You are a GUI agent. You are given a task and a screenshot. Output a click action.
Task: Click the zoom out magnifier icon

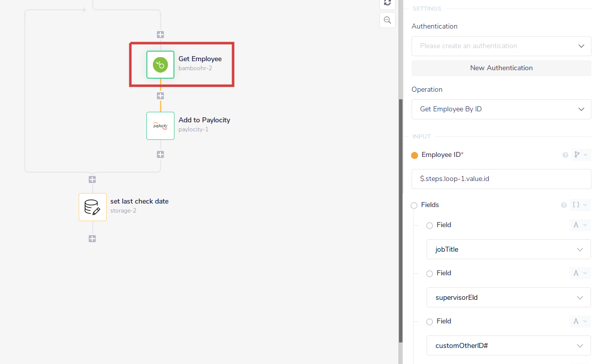(x=387, y=20)
